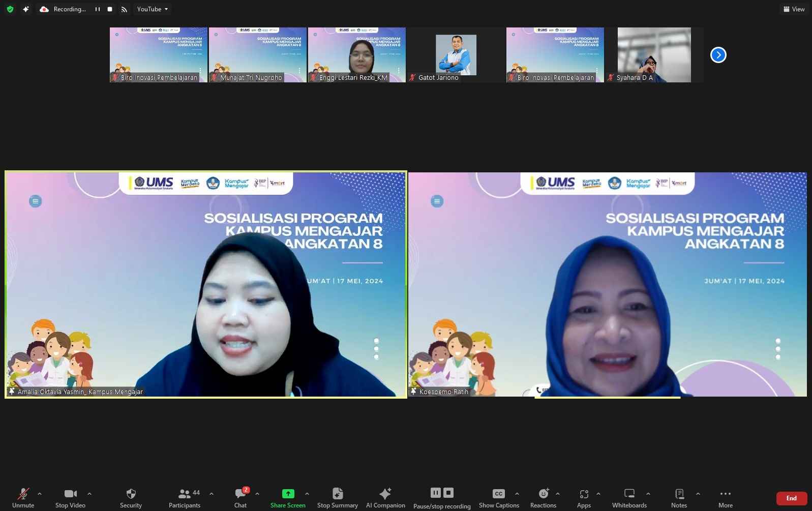Stop Summary button in toolbar

[x=338, y=498]
